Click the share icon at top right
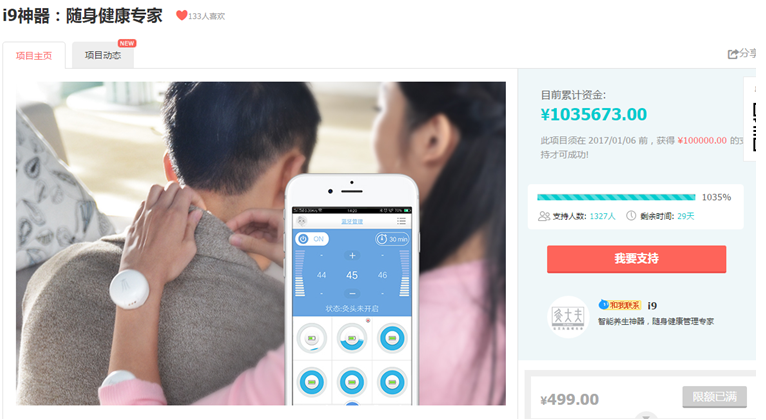The width and height of the screenshot is (766, 420). [733, 54]
